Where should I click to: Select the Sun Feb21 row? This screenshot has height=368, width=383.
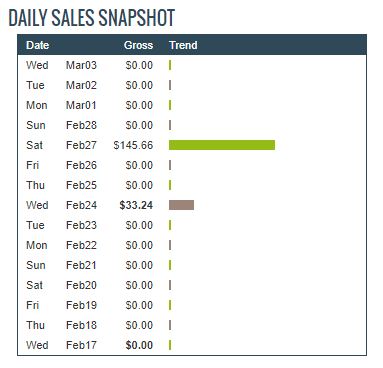(x=192, y=265)
